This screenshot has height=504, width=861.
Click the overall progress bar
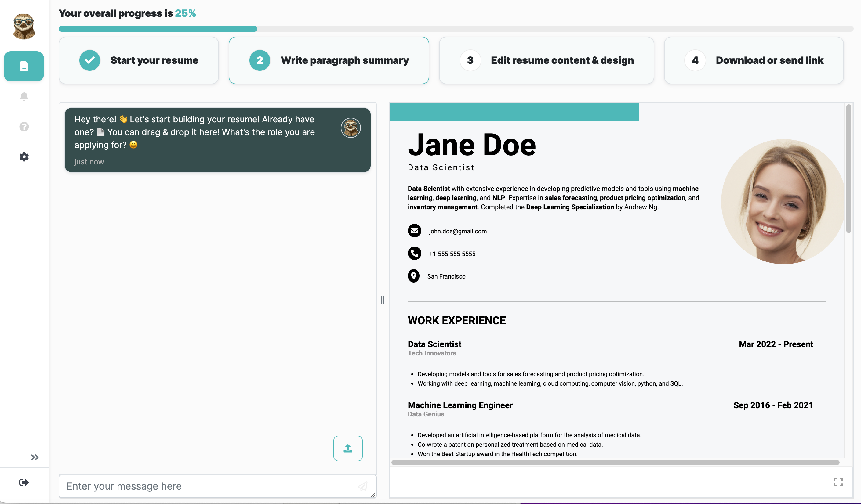(456, 29)
